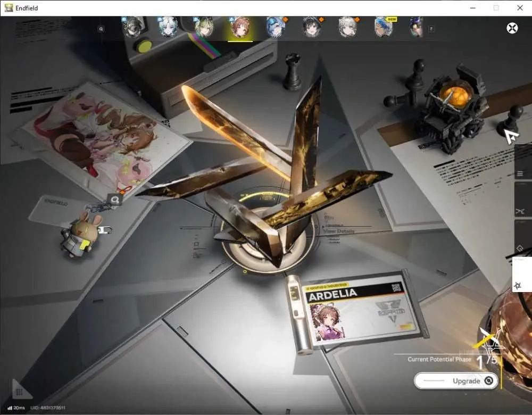Select the highlighted brown-haired Ardelia portrait
This screenshot has width=532, height=415.
[240, 27]
